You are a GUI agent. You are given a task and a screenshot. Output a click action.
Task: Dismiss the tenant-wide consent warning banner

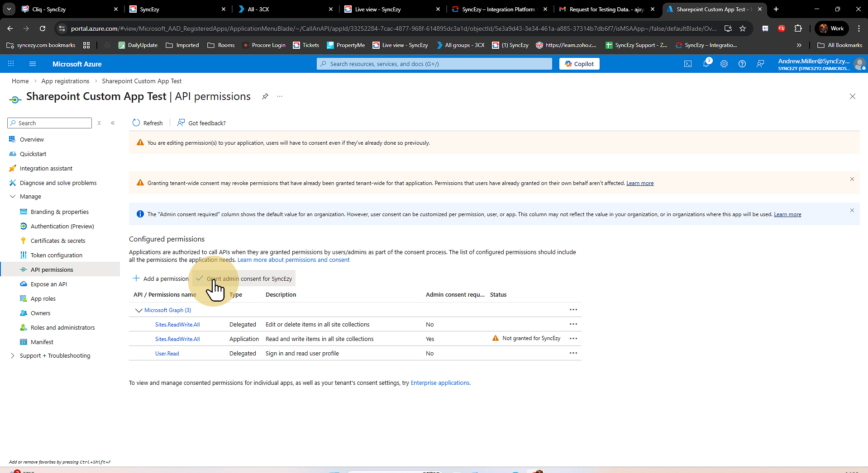(x=852, y=179)
